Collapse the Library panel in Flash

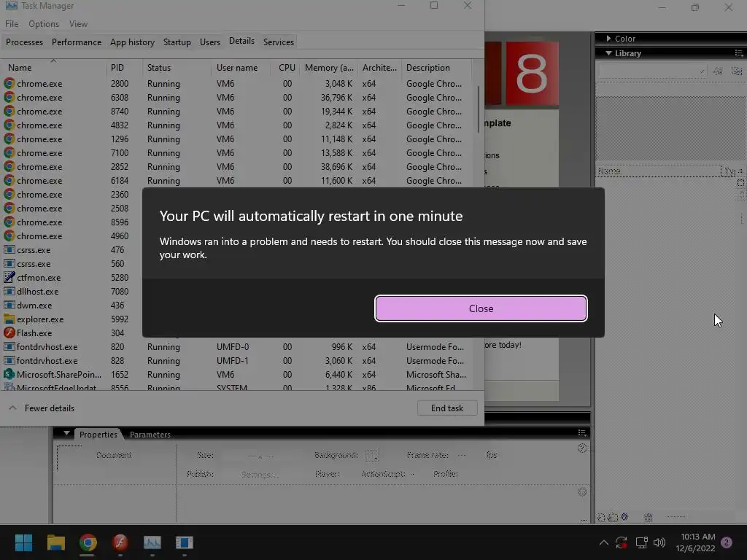(608, 53)
